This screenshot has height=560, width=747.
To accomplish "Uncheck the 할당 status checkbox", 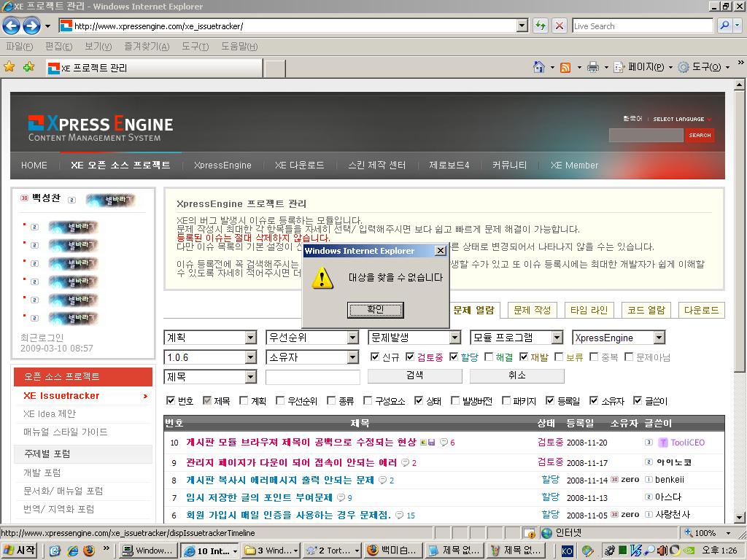I will (454, 357).
